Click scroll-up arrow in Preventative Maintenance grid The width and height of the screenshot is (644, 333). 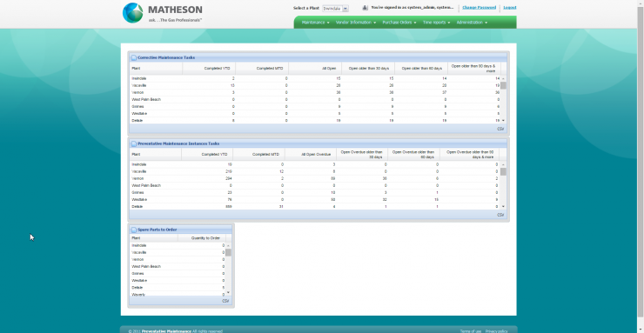[x=504, y=164]
